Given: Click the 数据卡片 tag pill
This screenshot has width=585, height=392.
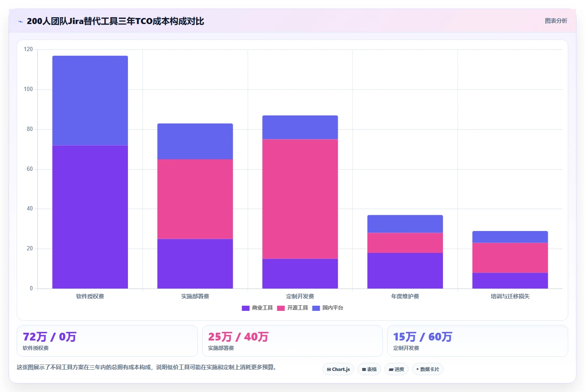Looking at the screenshot, I should point(427,369).
